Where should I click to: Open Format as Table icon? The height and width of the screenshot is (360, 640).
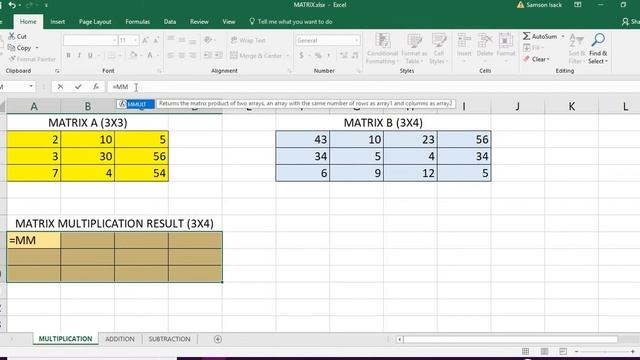[x=414, y=41]
